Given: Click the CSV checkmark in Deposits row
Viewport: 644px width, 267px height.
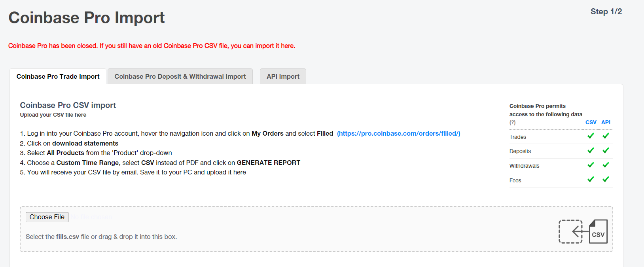Looking at the screenshot, I should (x=591, y=151).
